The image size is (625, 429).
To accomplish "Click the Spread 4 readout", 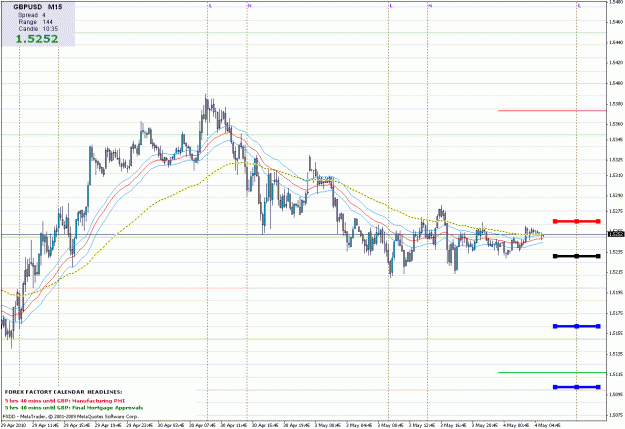I will [x=31, y=15].
